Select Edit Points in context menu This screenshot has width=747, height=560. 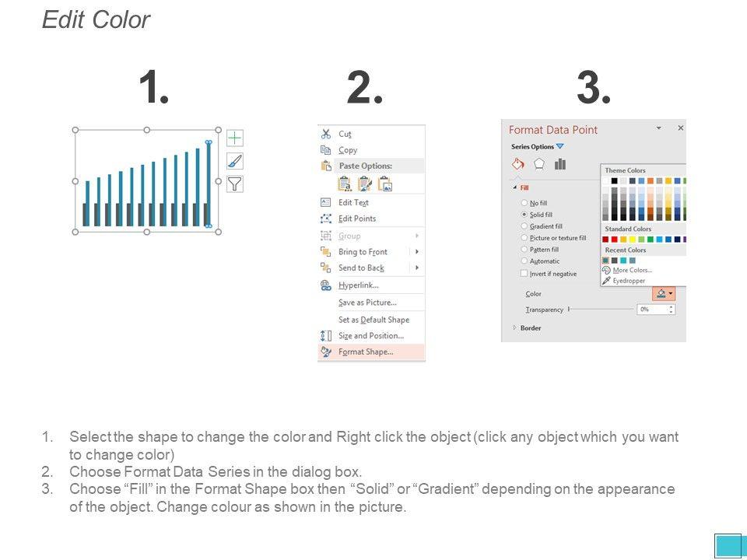(x=356, y=219)
